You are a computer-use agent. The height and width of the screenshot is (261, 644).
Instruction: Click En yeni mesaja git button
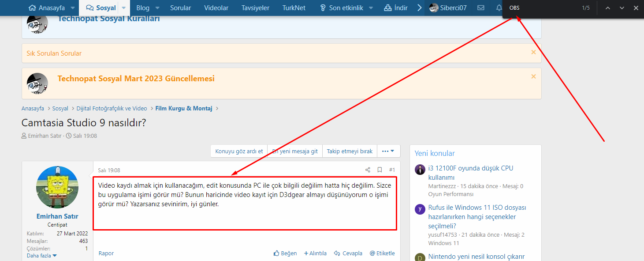tap(295, 151)
